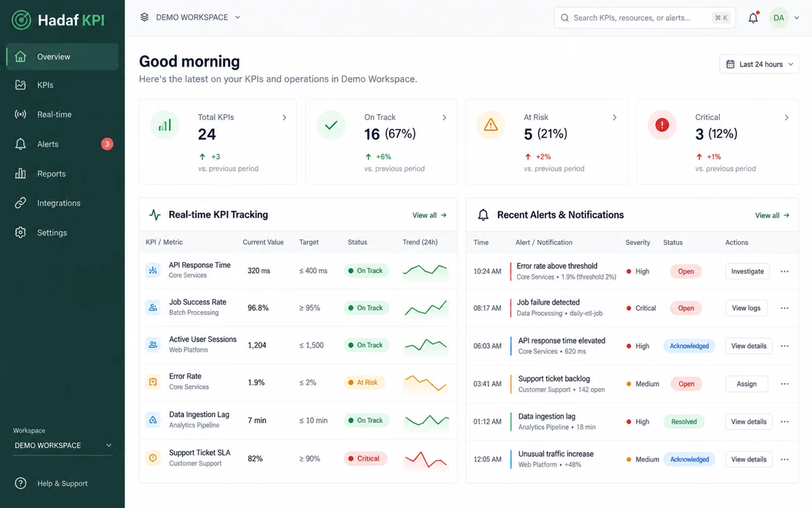Go to Overview in the sidebar
This screenshot has width=812, height=508.
(62, 56)
